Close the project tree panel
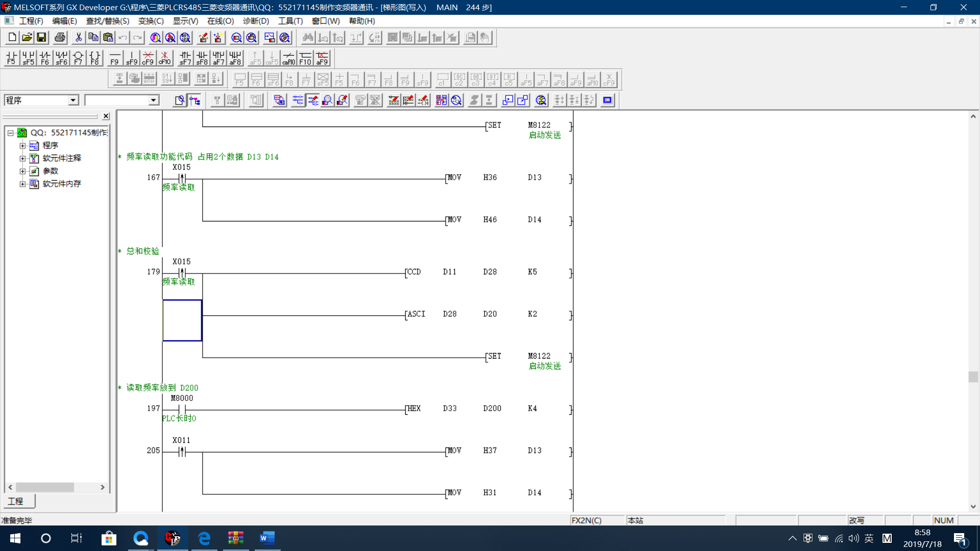The width and height of the screenshot is (980, 551). pos(106,116)
